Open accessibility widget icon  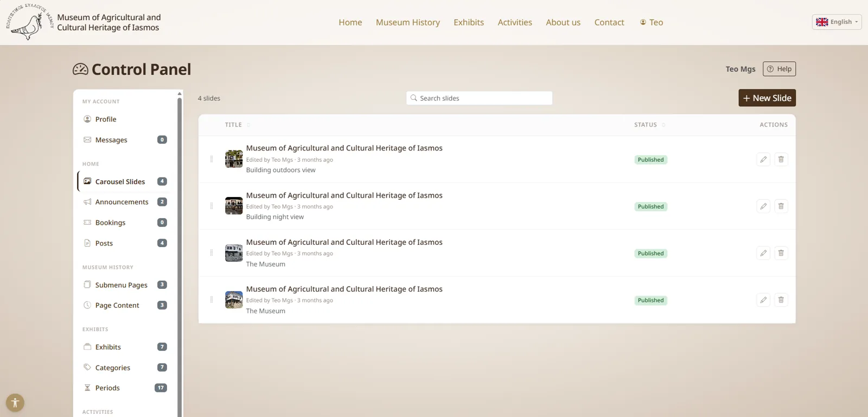15,403
